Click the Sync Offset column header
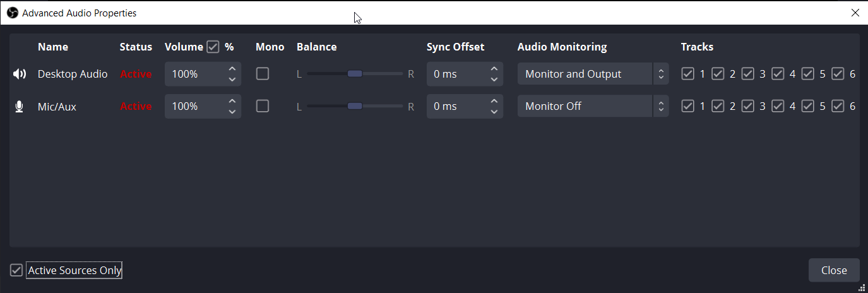 point(455,47)
